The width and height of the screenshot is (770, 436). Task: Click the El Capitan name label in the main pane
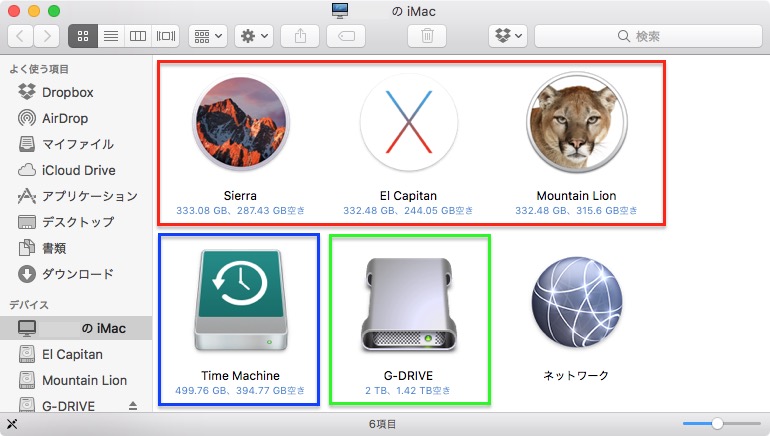click(x=408, y=196)
